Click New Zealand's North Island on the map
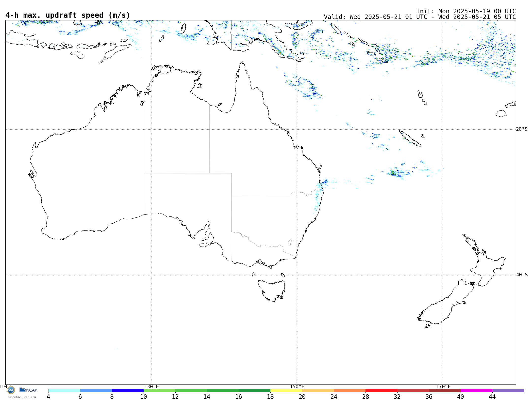Screen dimensions: 532x400 (x=486, y=266)
